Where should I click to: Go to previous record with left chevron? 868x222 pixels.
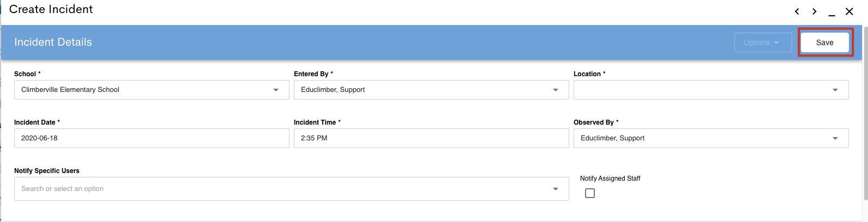pyautogui.click(x=797, y=11)
